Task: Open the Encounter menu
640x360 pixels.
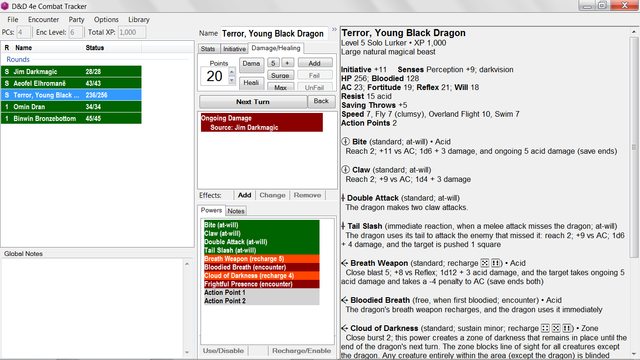Action: [x=44, y=20]
